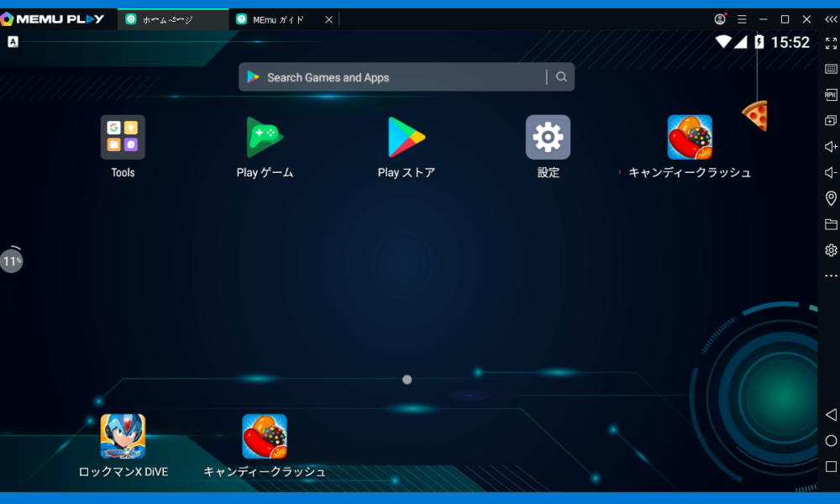Open the APK installer from the sidebar
This screenshot has width=840, height=504.
[x=830, y=95]
